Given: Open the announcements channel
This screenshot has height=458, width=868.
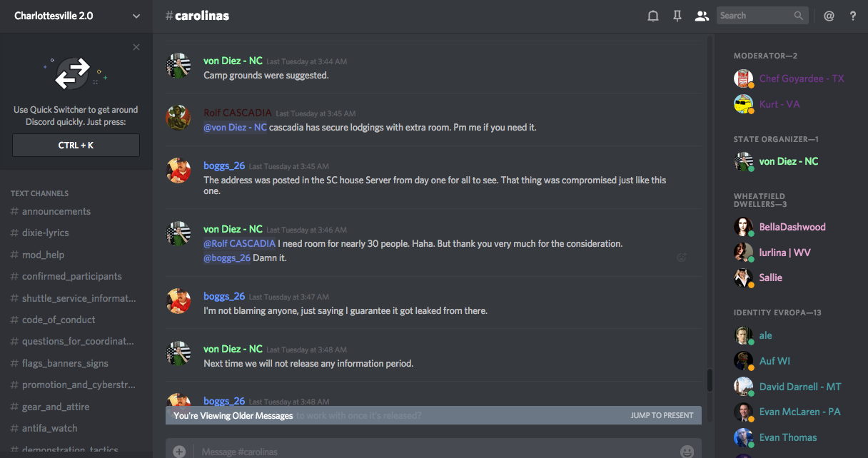Looking at the screenshot, I should pyautogui.click(x=56, y=211).
